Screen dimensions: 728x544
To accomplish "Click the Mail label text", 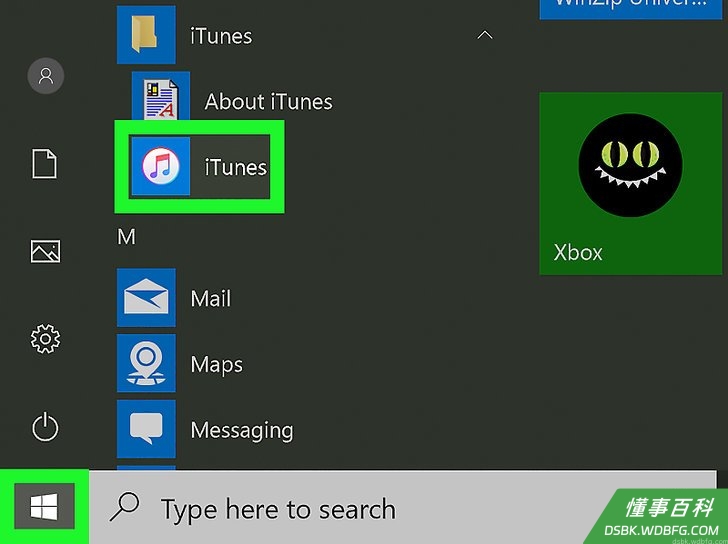I will point(210,298).
